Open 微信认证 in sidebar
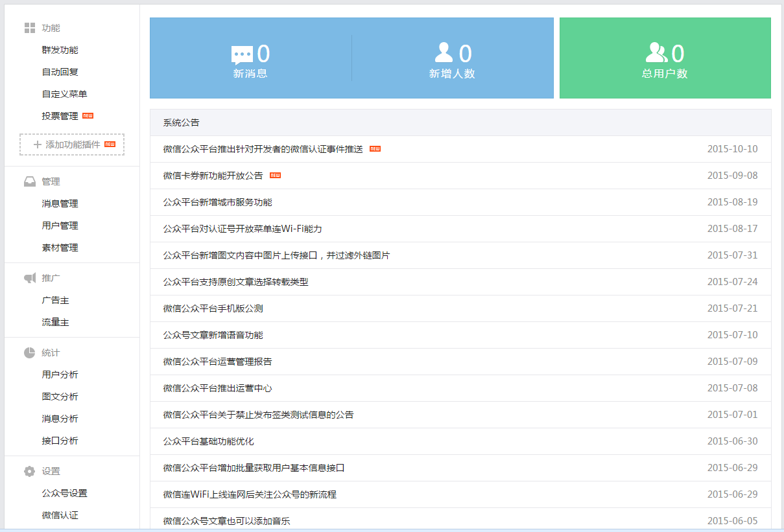 pyautogui.click(x=60, y=515)
